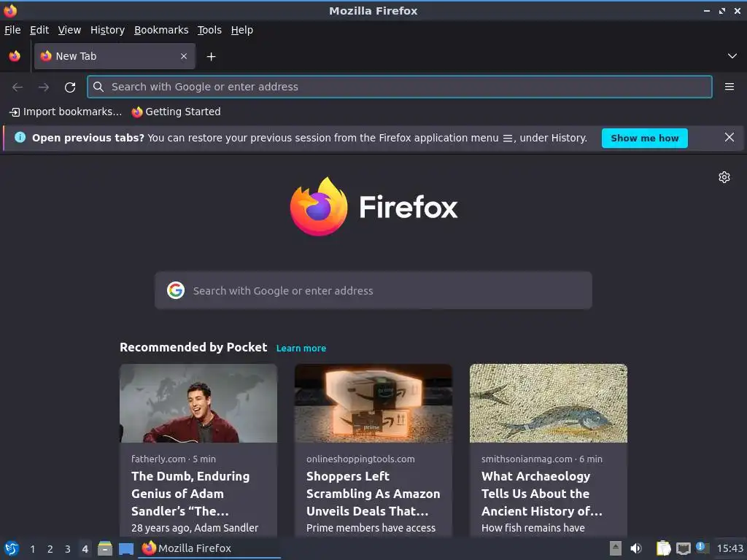This screenshot has height=560, width=747.
Task: Open the LXQt start menu icon
Action: 12,548
